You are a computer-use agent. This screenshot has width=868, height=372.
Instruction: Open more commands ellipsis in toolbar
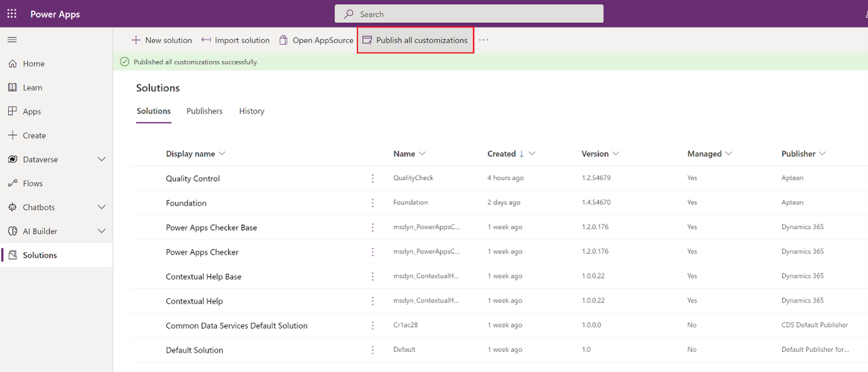tap(483, 40)
